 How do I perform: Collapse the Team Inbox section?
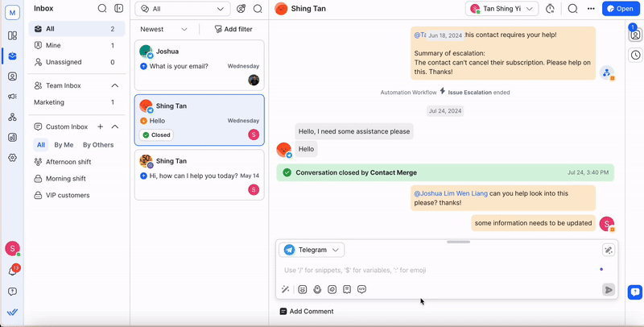pos(115,85)
